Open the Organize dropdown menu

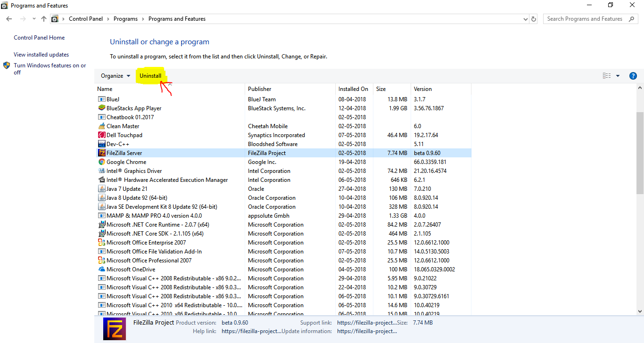point(116,76)
